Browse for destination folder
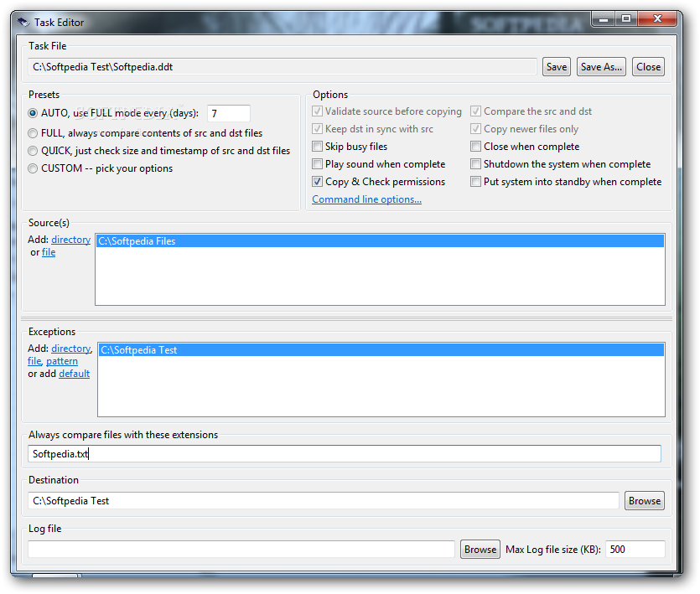This screenshot has height=594, width=700. (644, 501)
